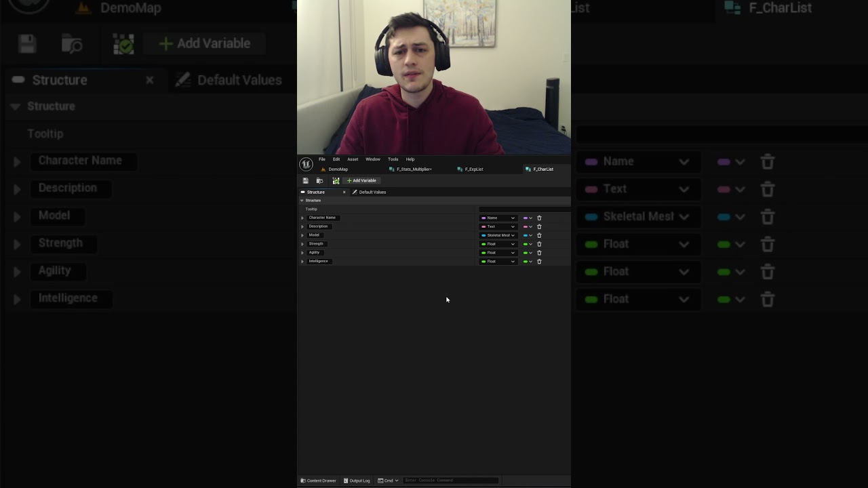Image resolution: width=868 pixels, height=488 pixels.
Task: Expand the Intelligence variable row arrow
Action: [x=302, y=262]
